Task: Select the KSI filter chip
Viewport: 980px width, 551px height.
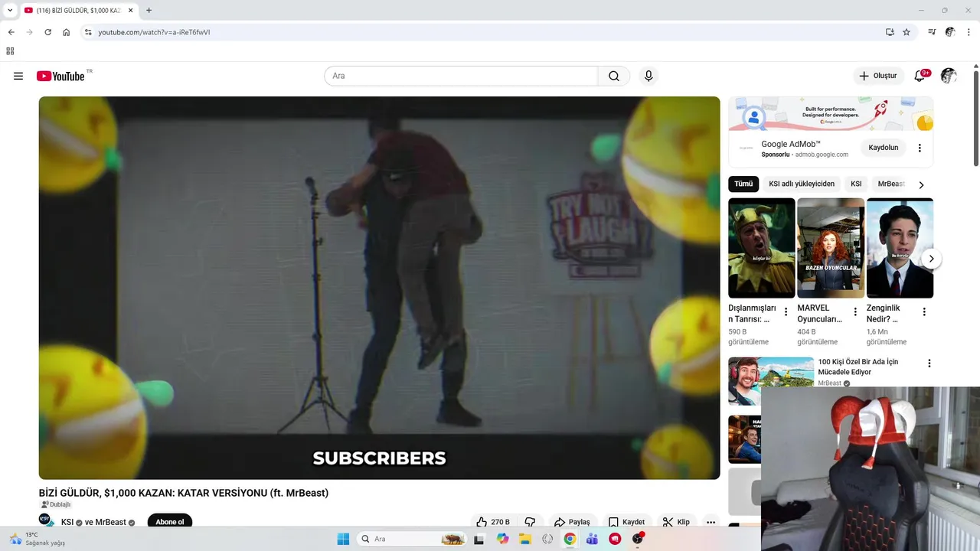Action: tap(856, 184)
